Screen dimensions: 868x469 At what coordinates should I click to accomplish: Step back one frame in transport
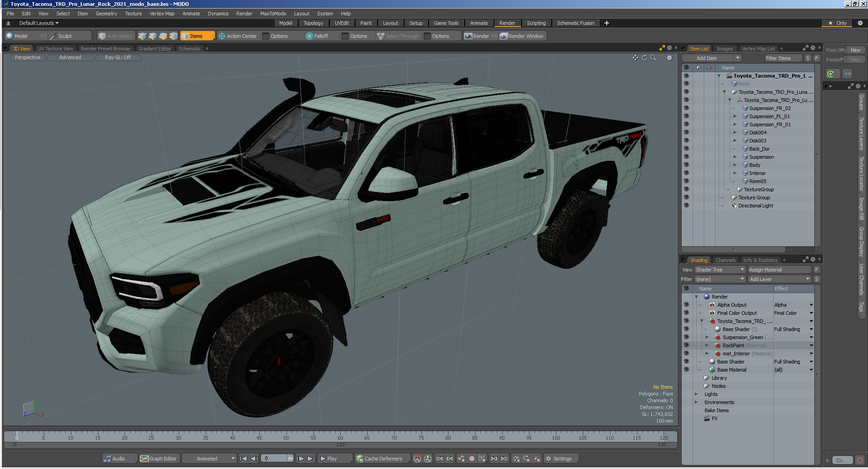pos(254,459)
